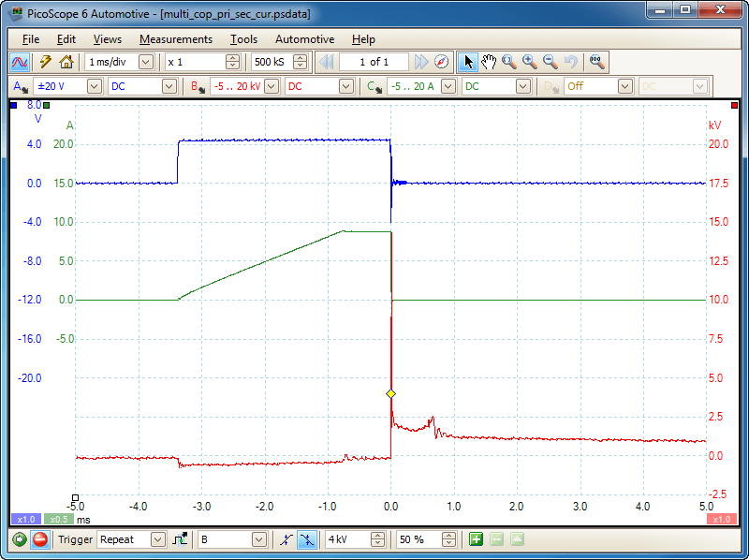The image size is (749, 560).
Task: Open the Trigger mode Repeat dropdown
Action: tap(157, 539)
